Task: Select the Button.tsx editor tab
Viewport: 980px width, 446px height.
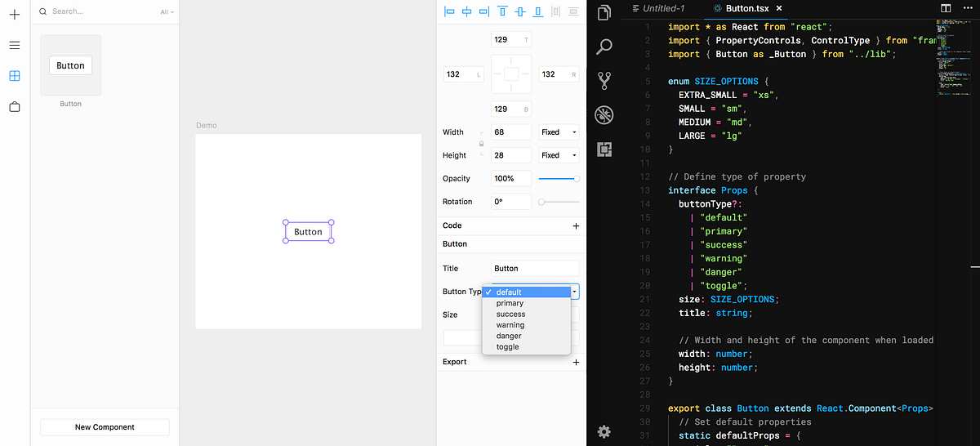Action: pyautogui.click(x=746, y=8)
